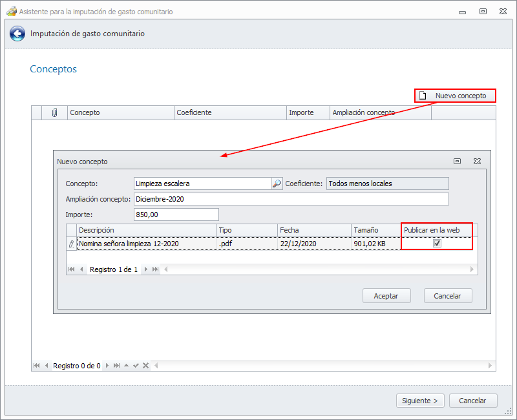
Task: Go to first record in Conceptos navigator
Action: (x=37, y=366)
